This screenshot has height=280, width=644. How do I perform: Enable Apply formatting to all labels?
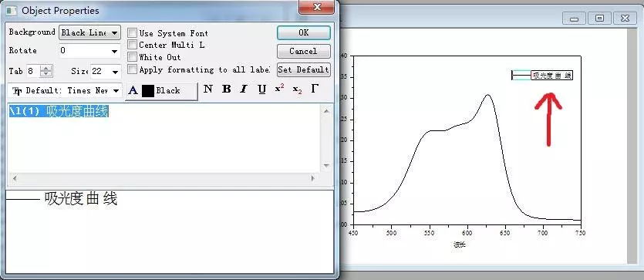132,69
